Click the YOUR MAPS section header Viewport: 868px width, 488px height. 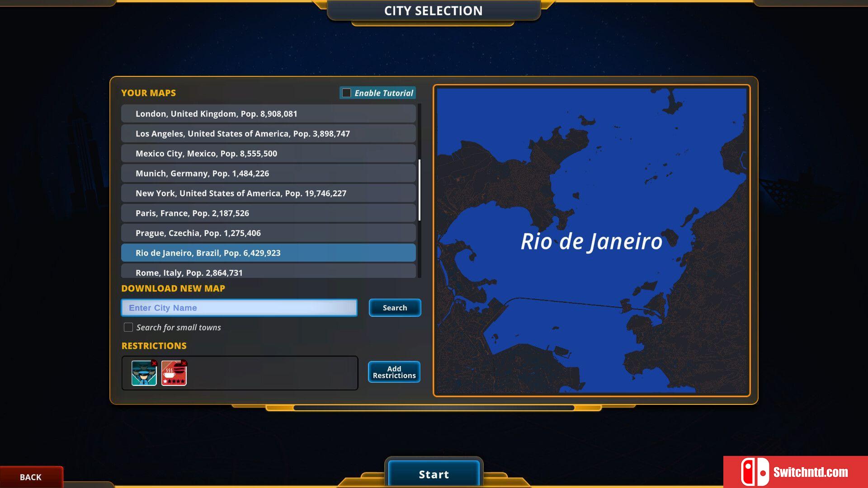[148, 92]
